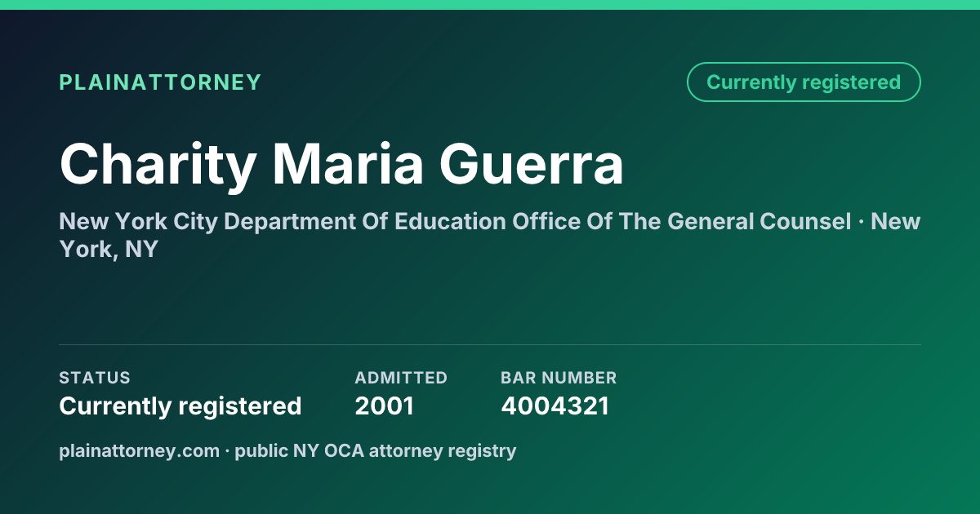Open the plainattorney.com footer link
Viewport: 980px width, 514px height.
click(x=139, y=450)
